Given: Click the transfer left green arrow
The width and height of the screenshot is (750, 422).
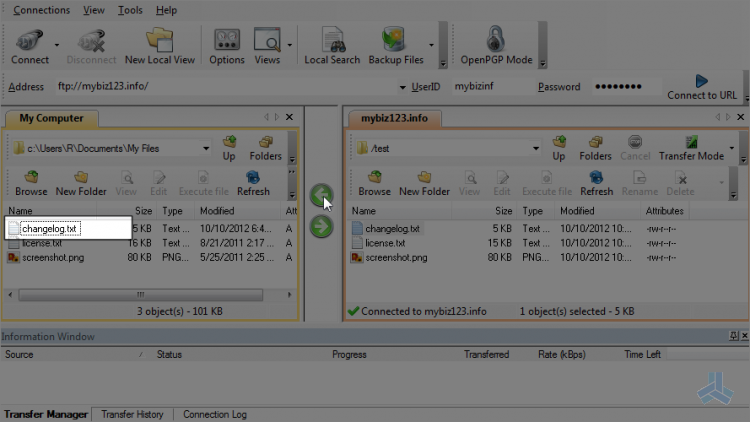Looking at the screenshot, I should tap(321, 196).
